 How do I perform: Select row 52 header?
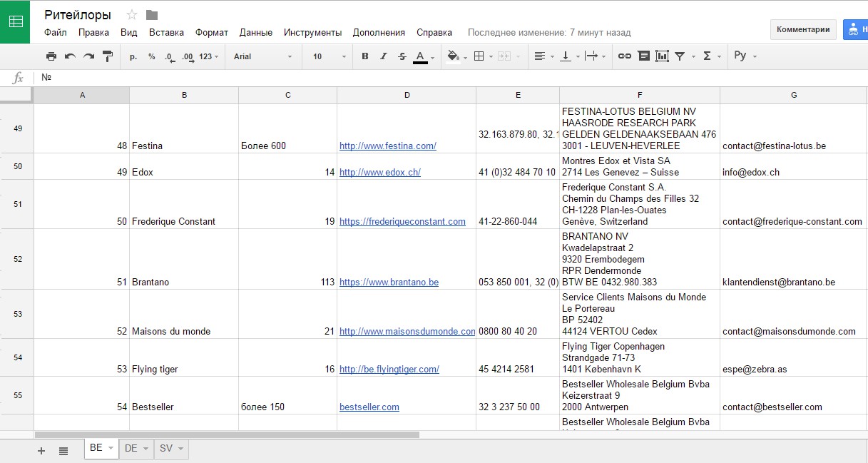coord(17,259)
